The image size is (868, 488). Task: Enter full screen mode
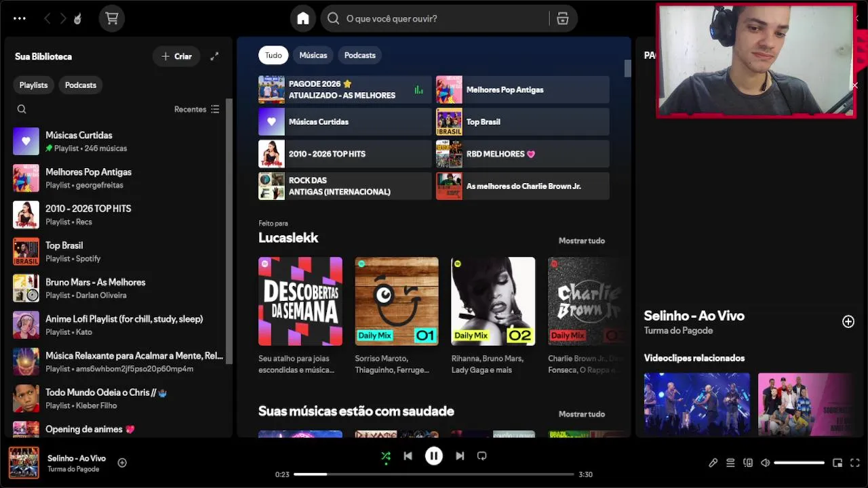855,463
